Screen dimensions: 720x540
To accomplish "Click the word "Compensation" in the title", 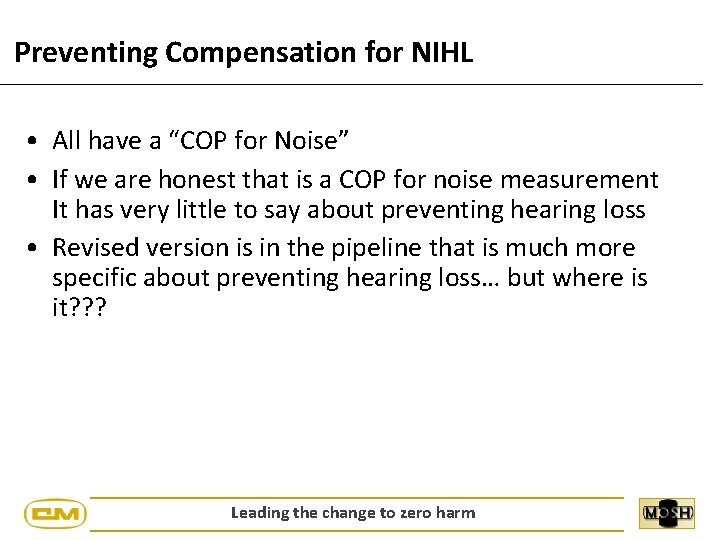I will 261,53.
